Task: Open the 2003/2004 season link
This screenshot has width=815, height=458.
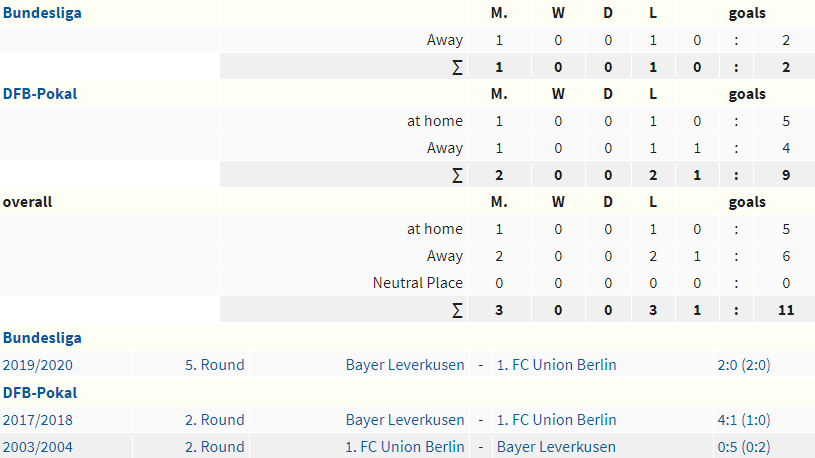Action: point(37,447)
